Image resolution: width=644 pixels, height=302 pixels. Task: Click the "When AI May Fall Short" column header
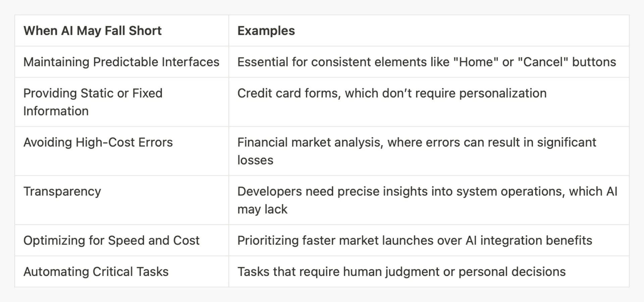[92, 31]
